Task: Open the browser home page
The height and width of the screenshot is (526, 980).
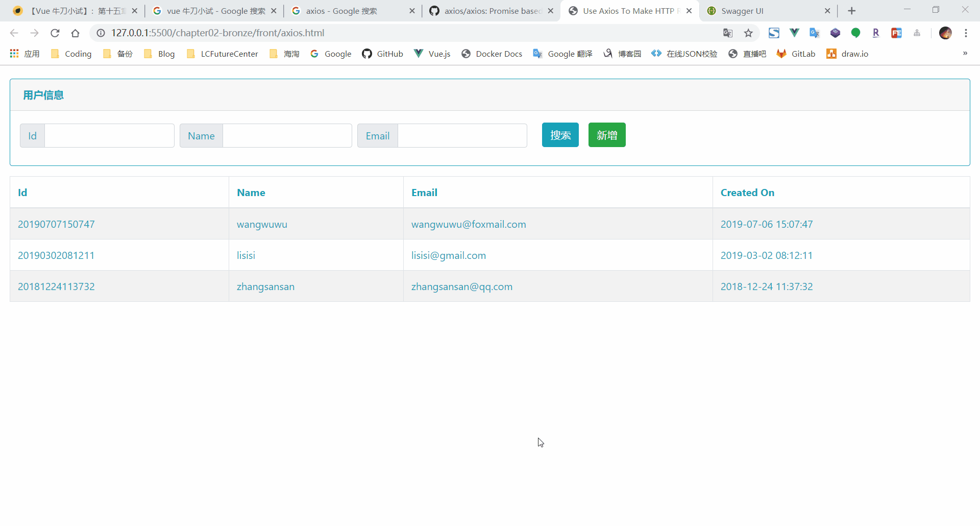Action: pos(76,33)
